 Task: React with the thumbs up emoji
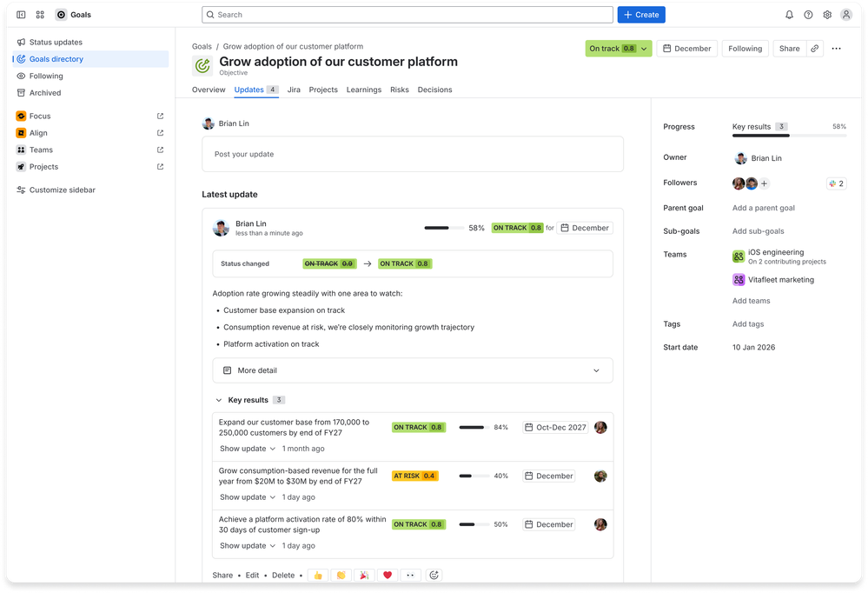click(318, 576)
